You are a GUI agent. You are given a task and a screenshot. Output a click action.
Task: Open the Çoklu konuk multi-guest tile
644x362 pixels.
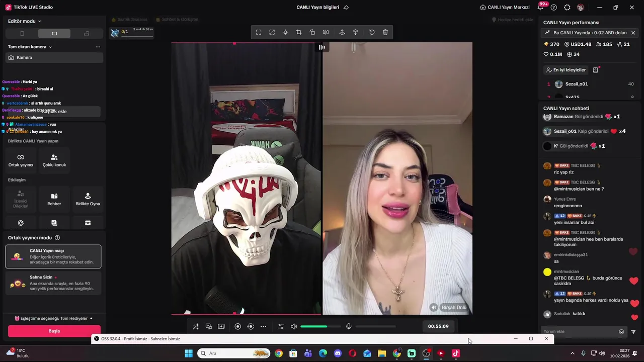point(54,160)
